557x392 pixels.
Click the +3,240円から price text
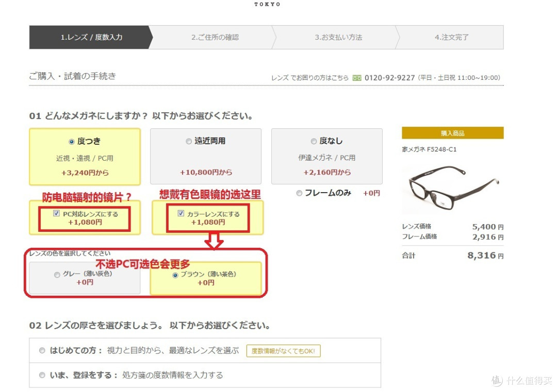(85, 173)
